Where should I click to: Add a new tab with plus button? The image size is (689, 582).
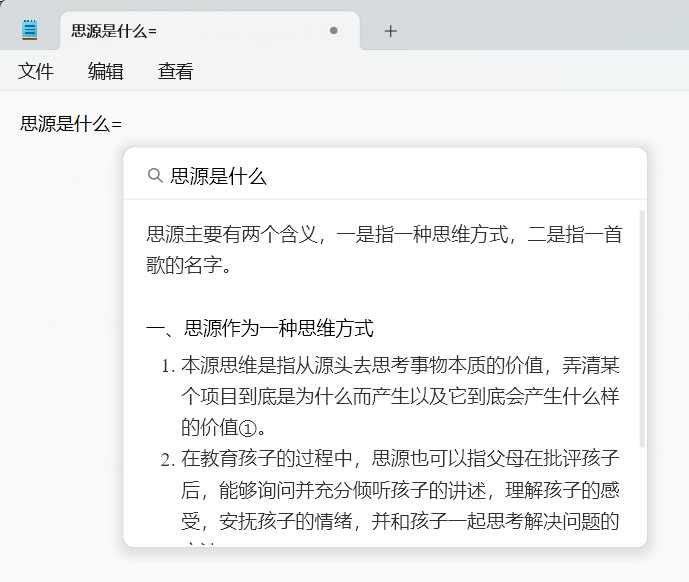click(x=390, y=31)
